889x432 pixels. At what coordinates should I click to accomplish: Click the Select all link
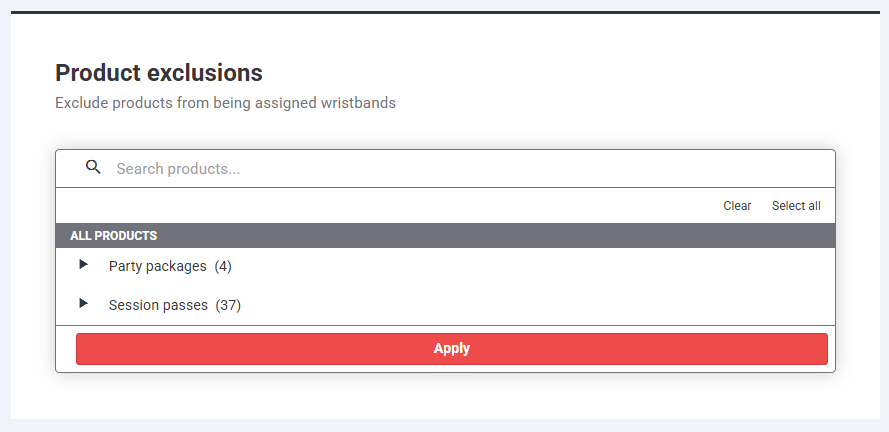796,206
